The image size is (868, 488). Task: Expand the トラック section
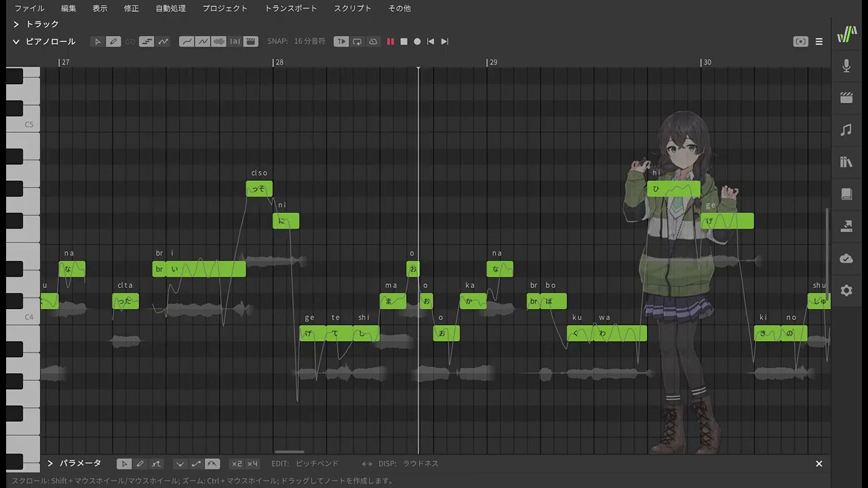point(16,24)
